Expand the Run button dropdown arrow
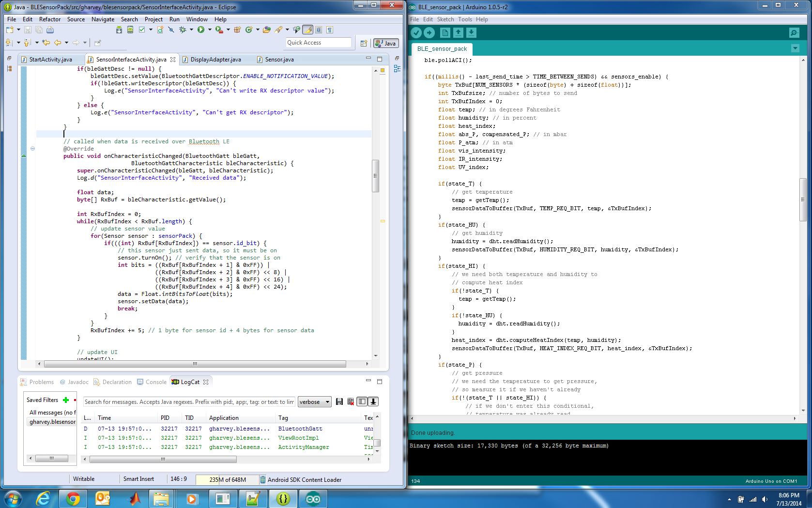This screenshot has height=508, width=812. click(209, 30)
